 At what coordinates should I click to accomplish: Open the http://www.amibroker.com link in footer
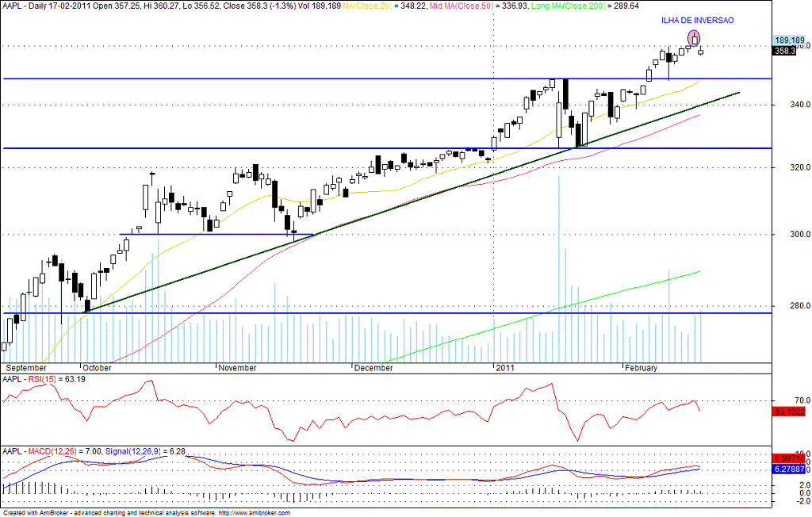point(255,513)
